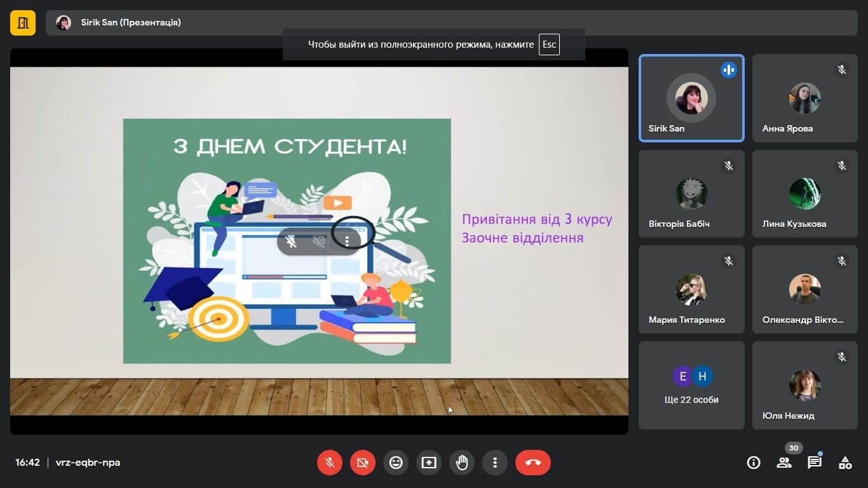Open the emoji reactions picker
This screenshot has height=488, width=868.
(396, 463)
